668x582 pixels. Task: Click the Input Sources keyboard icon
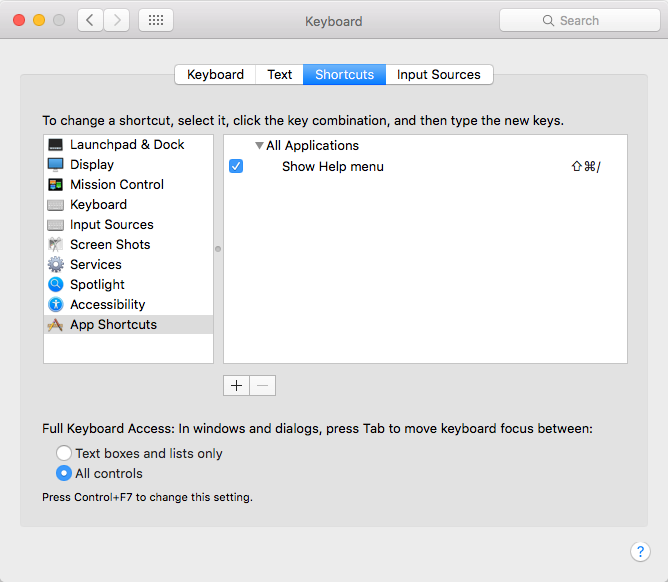coord(55,225)
